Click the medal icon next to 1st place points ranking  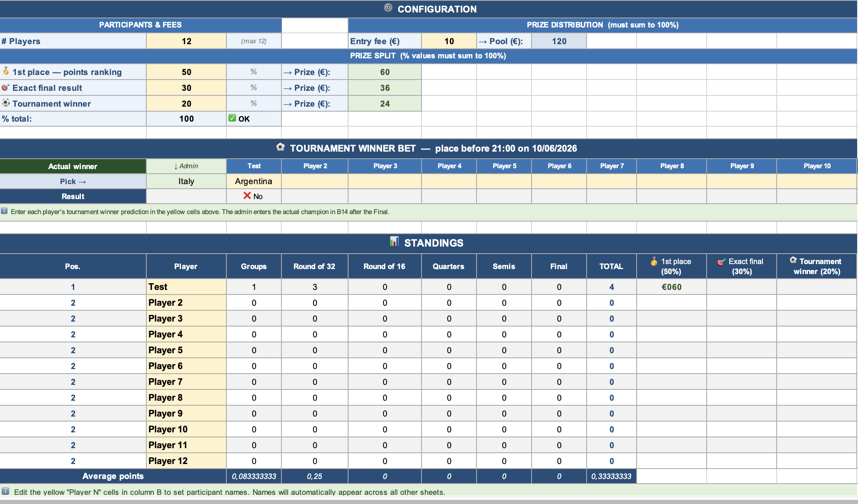coord(6,71)
